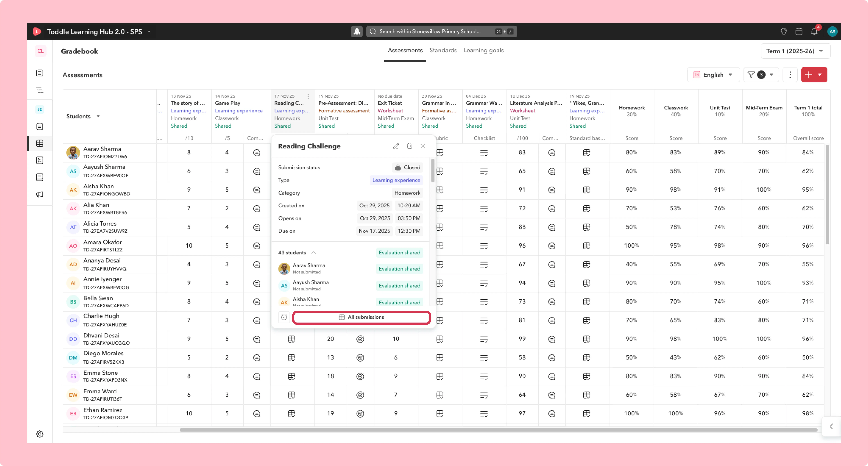Open the CL class badge in sidebar
The height and width of the screenshot is (466, 868).
click(x=40, y=51)
